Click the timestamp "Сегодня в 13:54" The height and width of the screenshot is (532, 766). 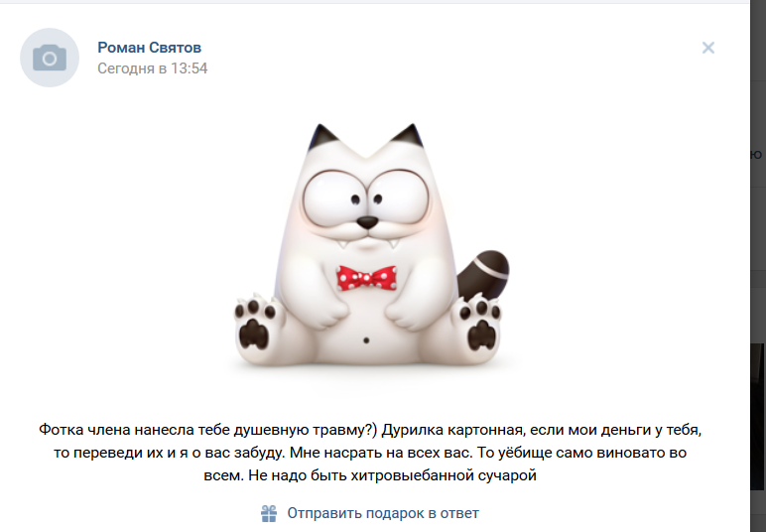coord(153,67)
